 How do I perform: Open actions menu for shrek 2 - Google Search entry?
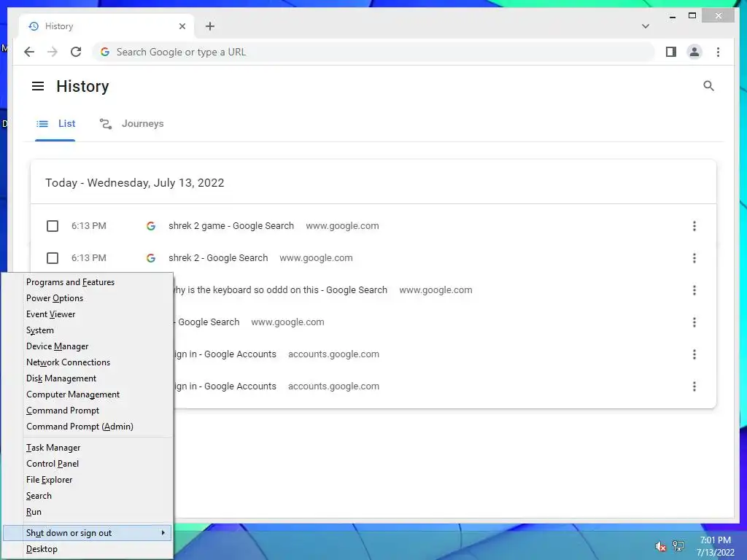pyautogui.click(x=694, y=257)
